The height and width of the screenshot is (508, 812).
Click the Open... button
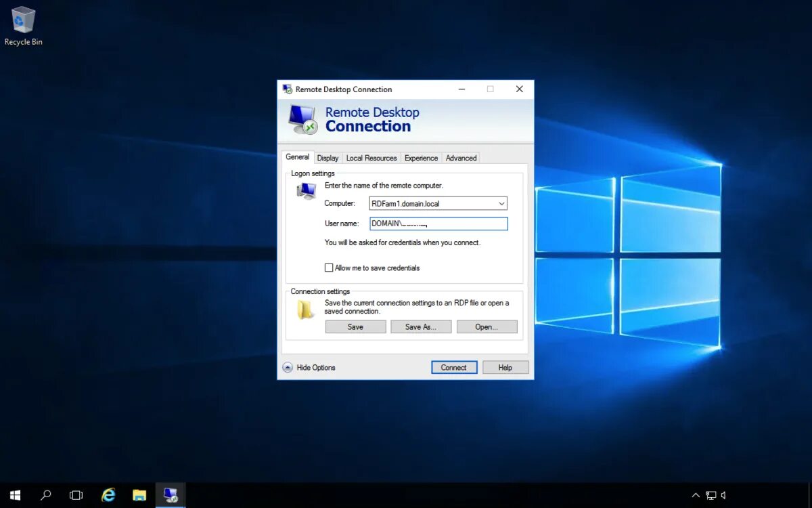(x=487, y=326)
